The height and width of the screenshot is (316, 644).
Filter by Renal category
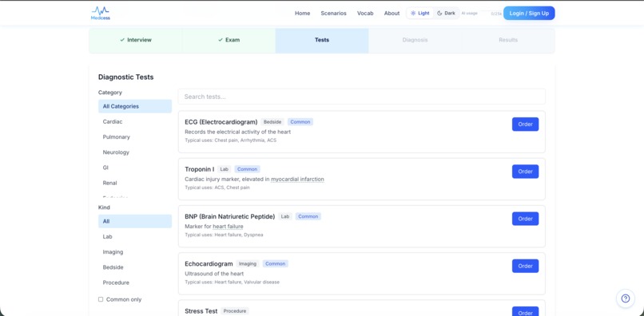pos(135,183)
